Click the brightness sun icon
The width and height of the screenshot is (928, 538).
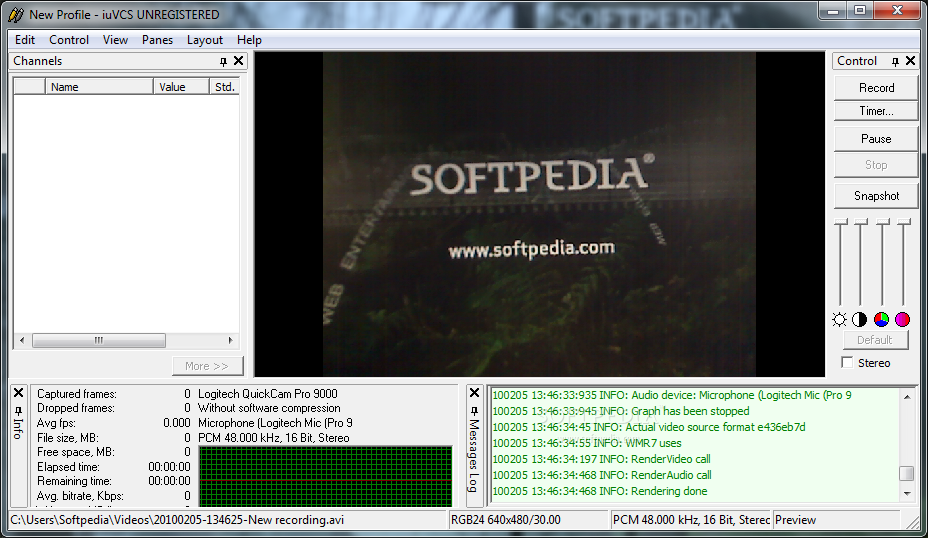(x=839, y=320)
